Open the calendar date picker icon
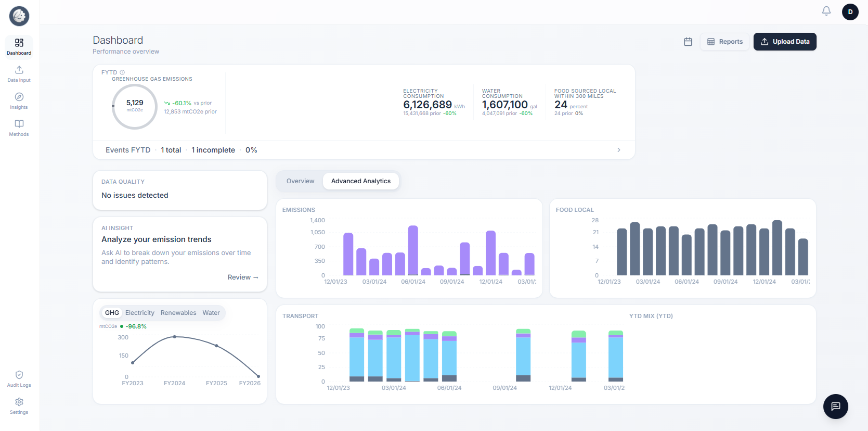The height and width of the screenshot is (431, 868). pyautogui.click(x=688, y=42)
